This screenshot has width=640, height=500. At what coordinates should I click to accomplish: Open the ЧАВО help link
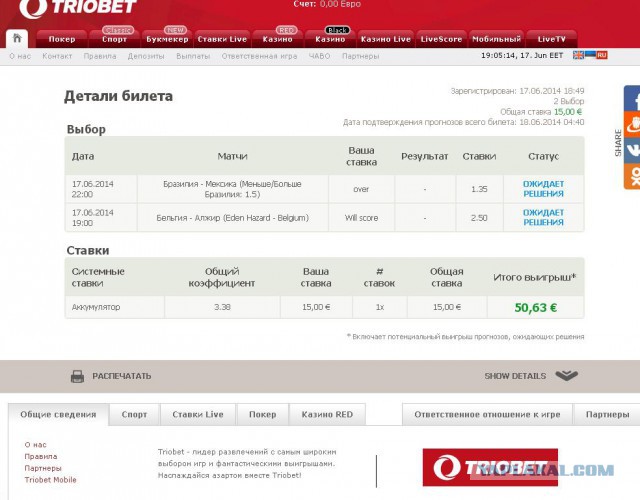tap(320, 56)
